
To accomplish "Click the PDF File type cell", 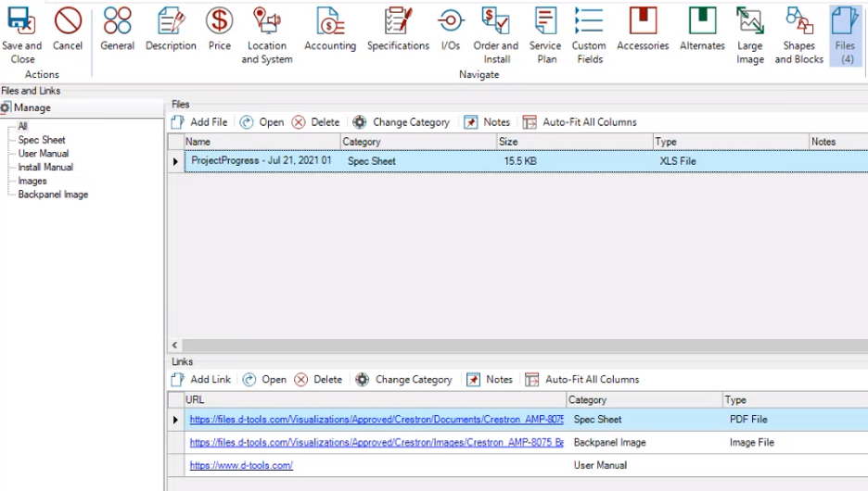I will coord(748,419).
